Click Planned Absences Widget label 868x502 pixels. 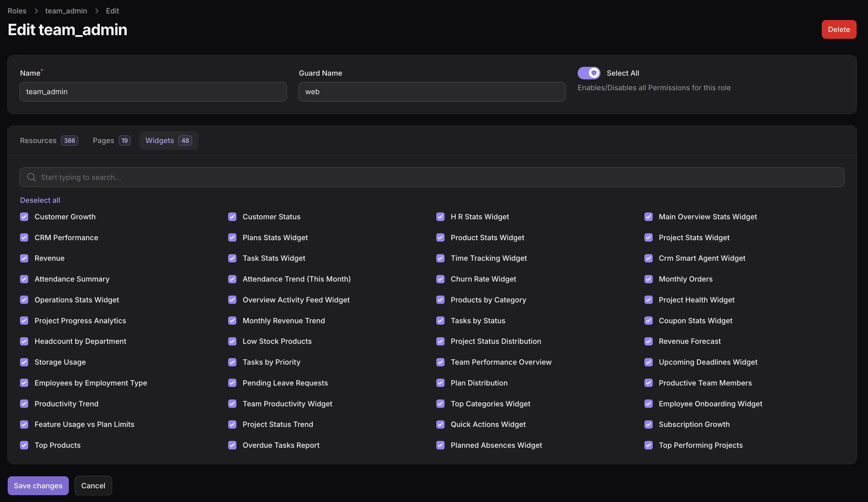[496, 445]
